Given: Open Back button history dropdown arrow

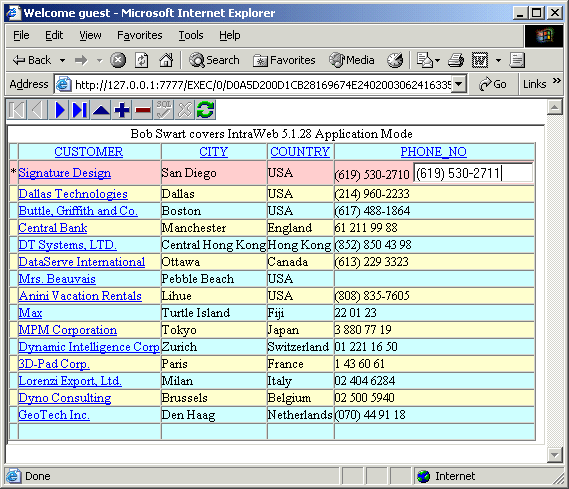Looking at the screenshot, I should point(62,60).
